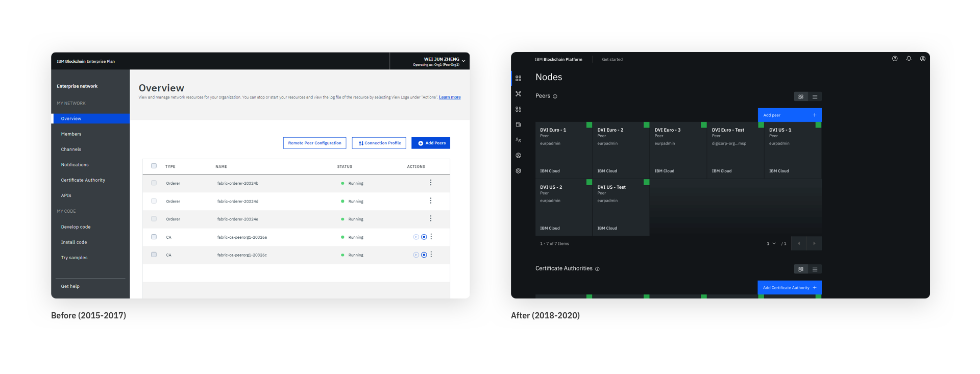
Task: Click the info icon beside Certificate Authorities
Action: [x=597, y=269]
